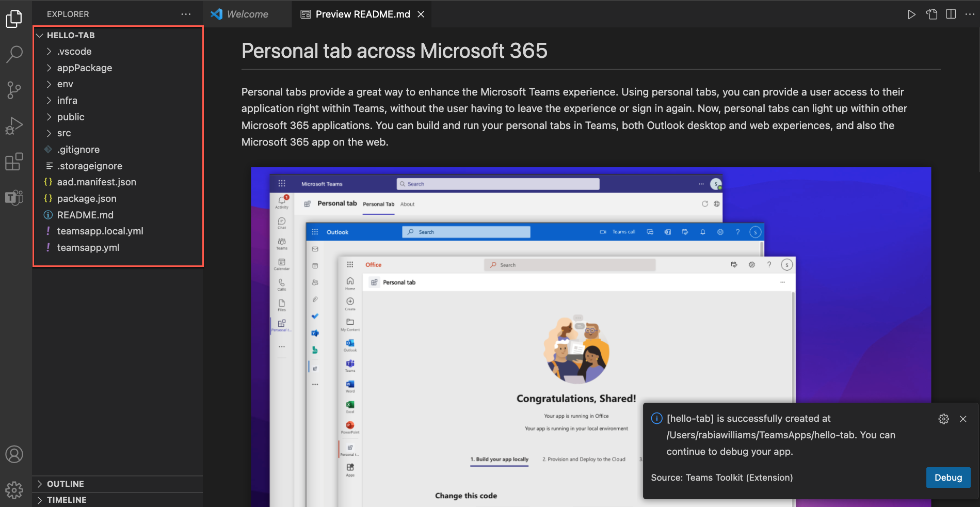Click the EXPLORER panel title
Image resolution: width=980 pixels, height=507 pixels.
(x=68, y=14)
